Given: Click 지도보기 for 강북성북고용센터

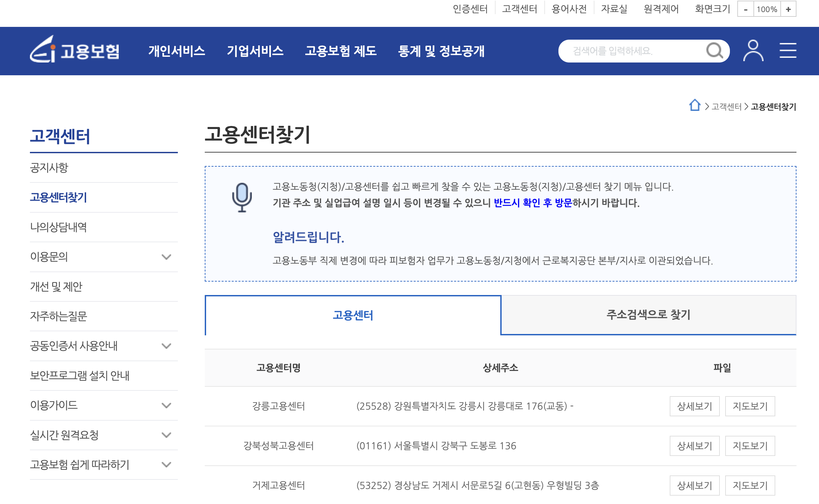Looking at the screenshot, I should tap(750, 446).
